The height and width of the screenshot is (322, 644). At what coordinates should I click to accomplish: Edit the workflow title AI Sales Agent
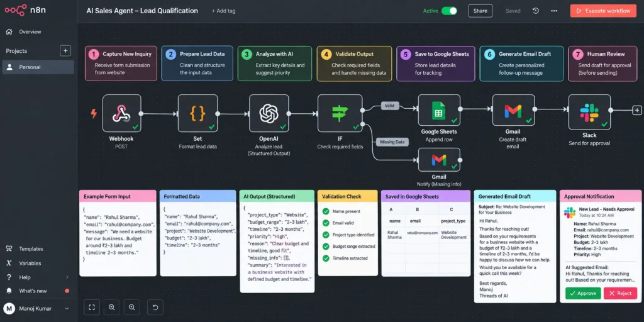click(x=142, y=11)
